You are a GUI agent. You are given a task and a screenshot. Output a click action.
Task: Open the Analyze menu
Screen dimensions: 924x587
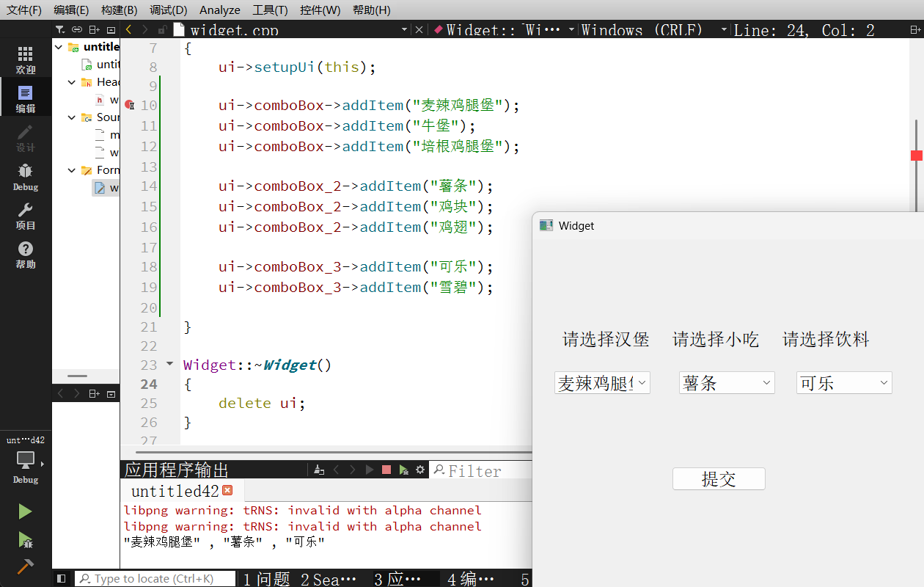pos(220,10)
